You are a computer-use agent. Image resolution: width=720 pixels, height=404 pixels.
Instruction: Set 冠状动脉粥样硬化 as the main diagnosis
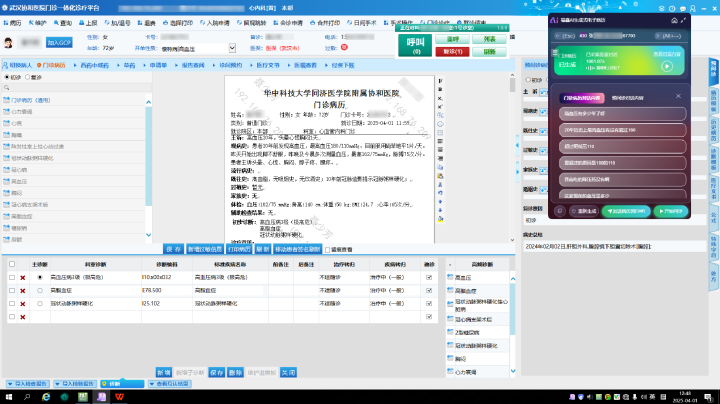pos(40,304)
